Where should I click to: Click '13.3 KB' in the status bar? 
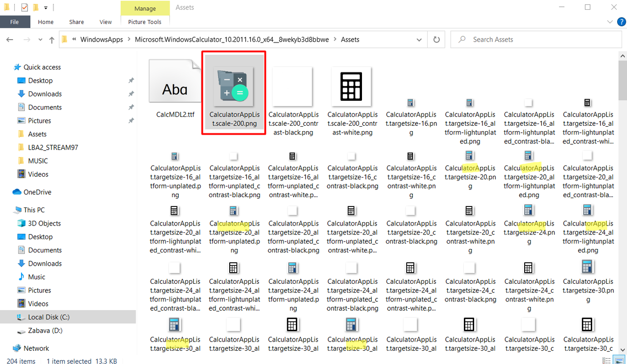coord(105,361)
